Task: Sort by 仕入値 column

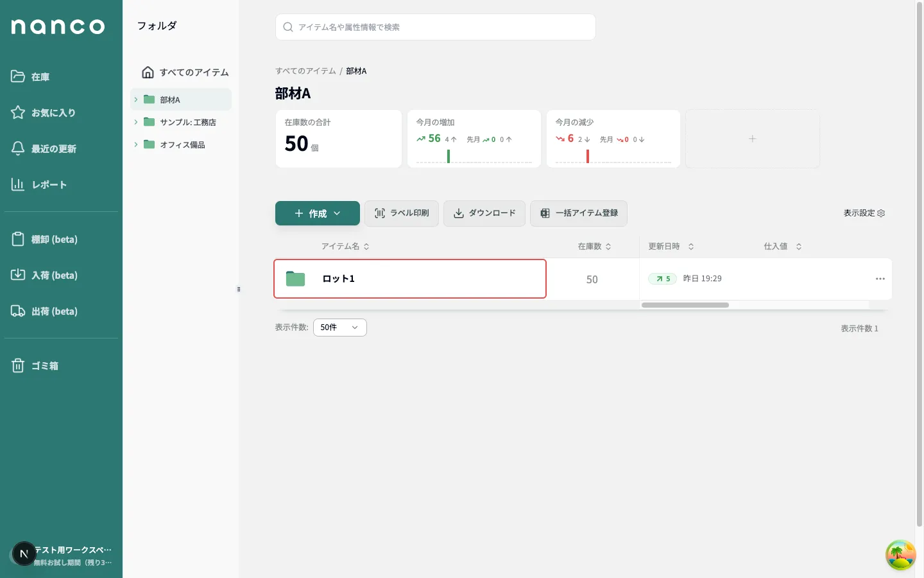Action: [783, 247]
